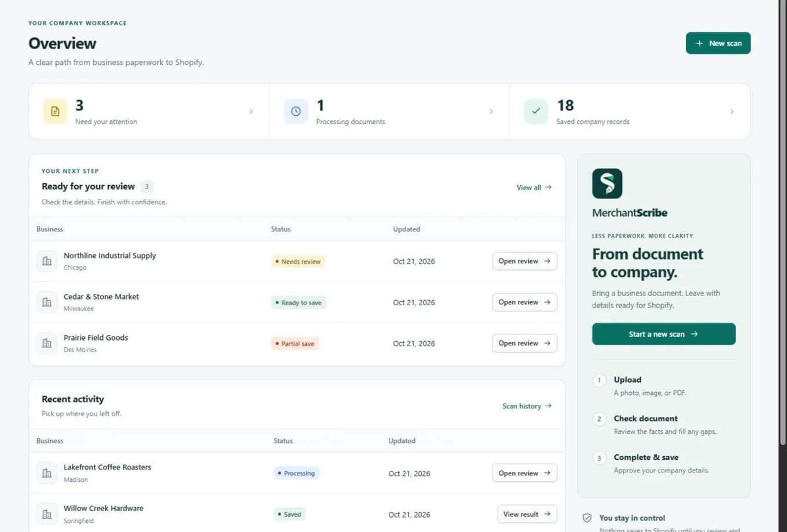Screen dimensions: 787x532
Task: Click the checkmark icon for Saved company records
Action: click(536, 111)
